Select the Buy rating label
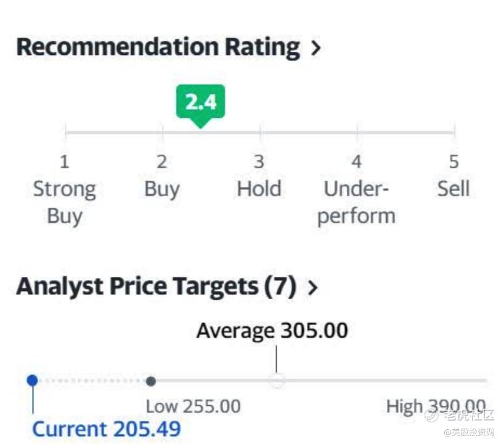504x444 pixels. [161, 189]
